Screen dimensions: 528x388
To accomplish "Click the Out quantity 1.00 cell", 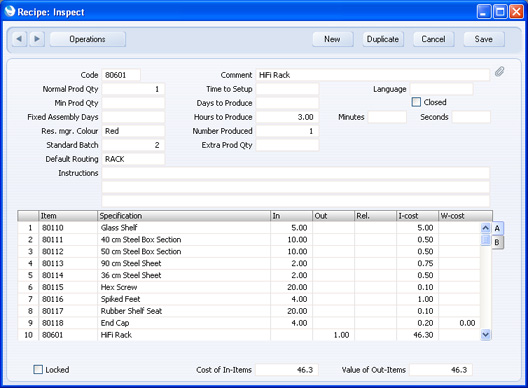I will [333, 335].
